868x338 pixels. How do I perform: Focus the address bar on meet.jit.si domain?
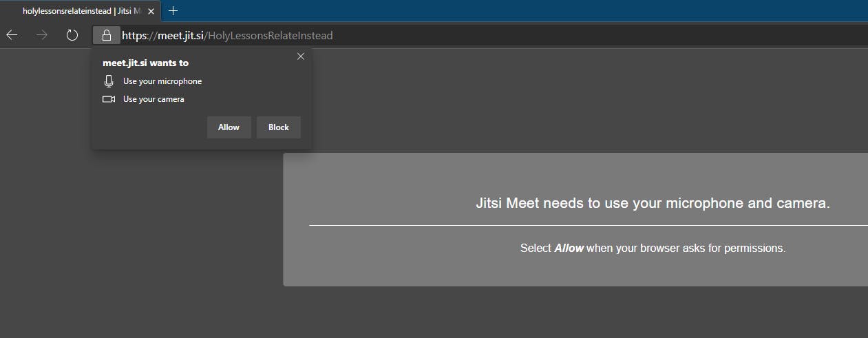[x=180, y=35]
